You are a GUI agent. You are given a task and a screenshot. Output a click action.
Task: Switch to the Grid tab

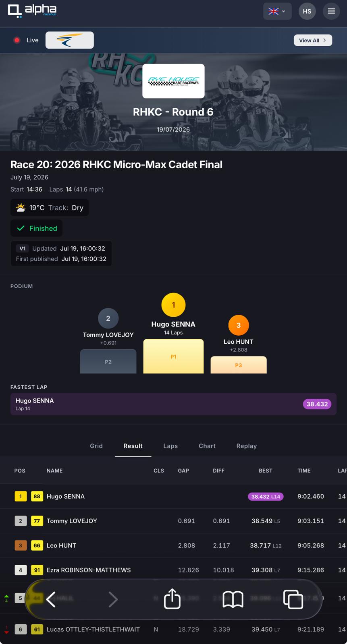coord(96,446)
